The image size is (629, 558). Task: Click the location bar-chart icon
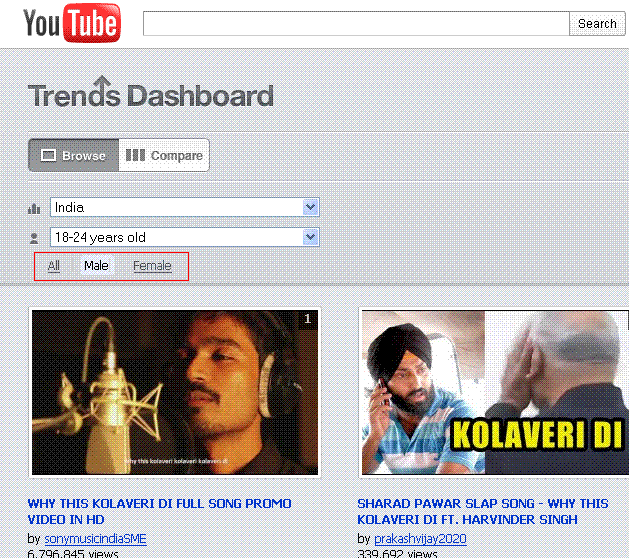[x=34, y=209]
